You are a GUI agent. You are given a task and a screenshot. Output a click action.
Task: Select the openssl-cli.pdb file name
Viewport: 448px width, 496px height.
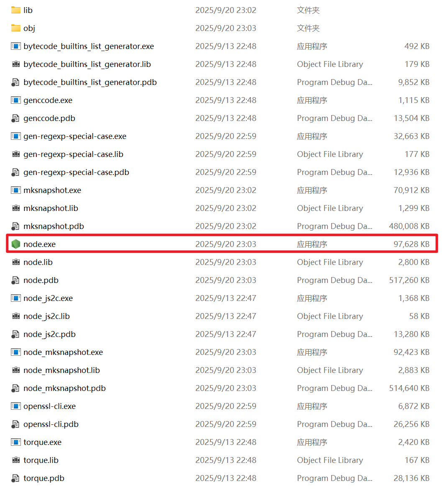(x=51, y=424)
